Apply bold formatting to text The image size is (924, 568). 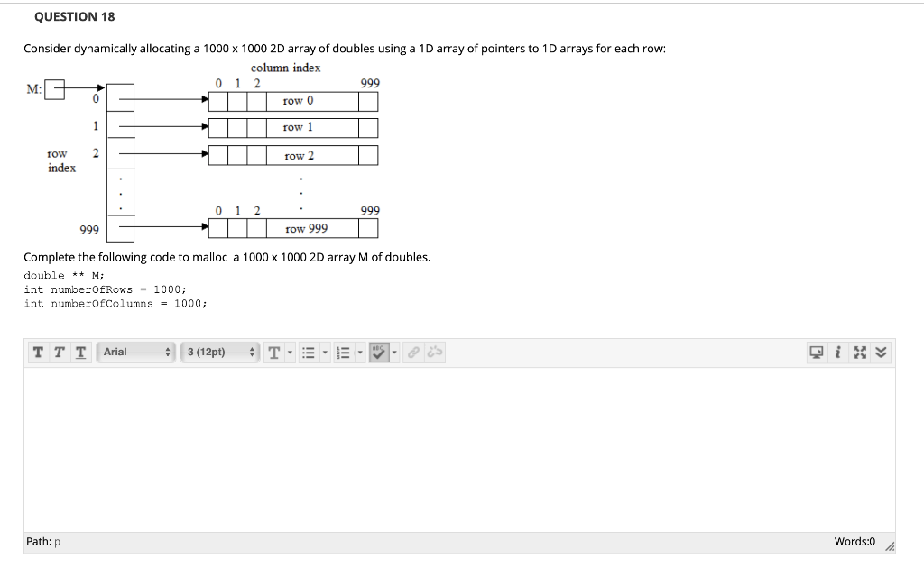point(37,352)
